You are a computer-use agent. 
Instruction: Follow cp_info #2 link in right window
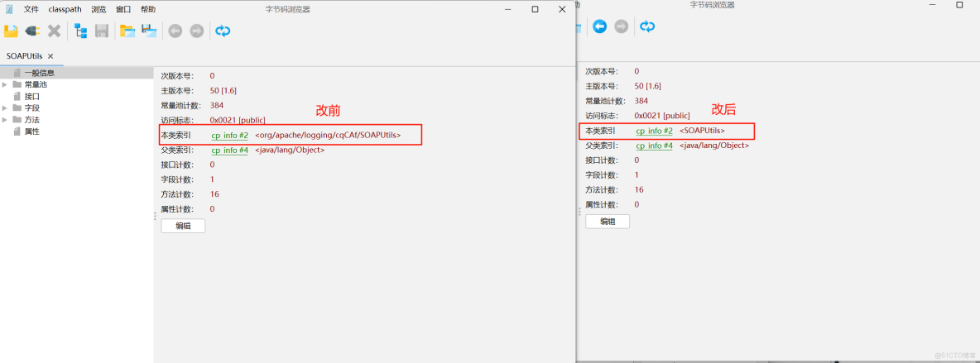[x=655, y=131]
